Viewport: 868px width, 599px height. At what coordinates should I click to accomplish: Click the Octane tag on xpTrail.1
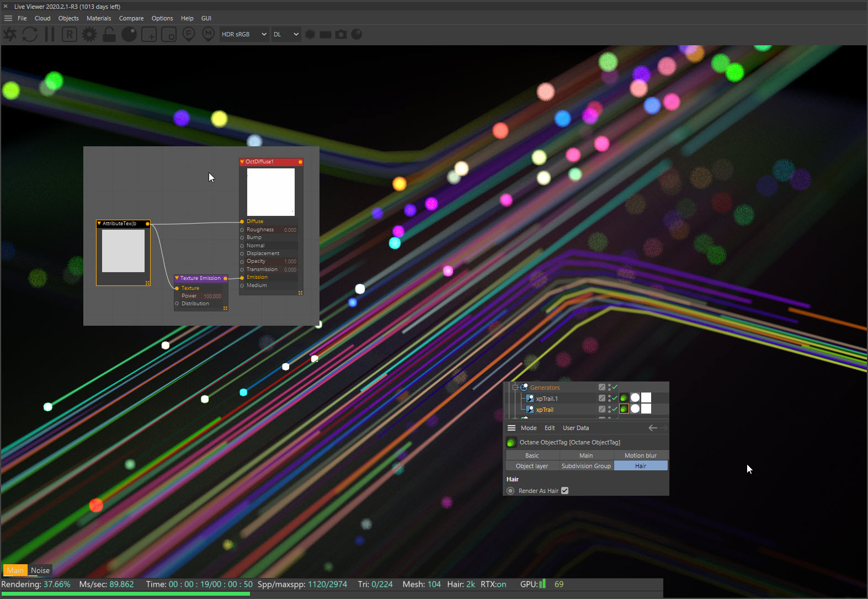coord(624,398)
